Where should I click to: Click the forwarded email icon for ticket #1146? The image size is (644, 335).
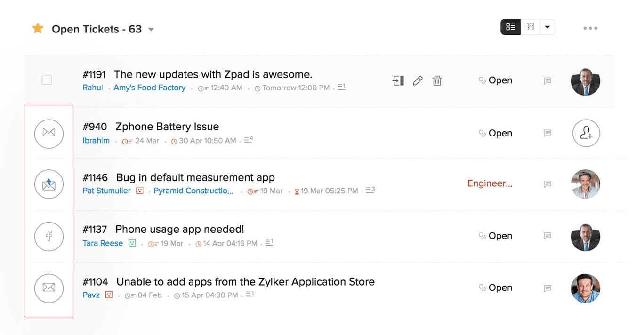pos(49,184)
